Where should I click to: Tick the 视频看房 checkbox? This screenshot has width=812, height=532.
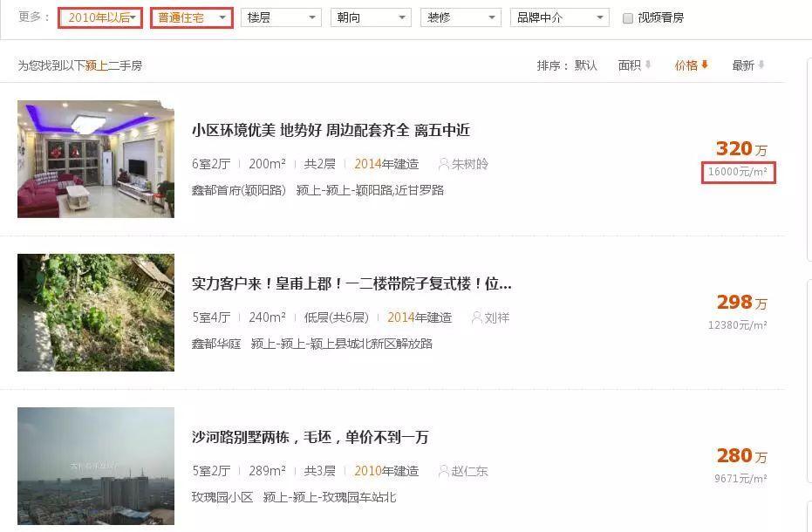pyautogui.click(x=628, y=18)
